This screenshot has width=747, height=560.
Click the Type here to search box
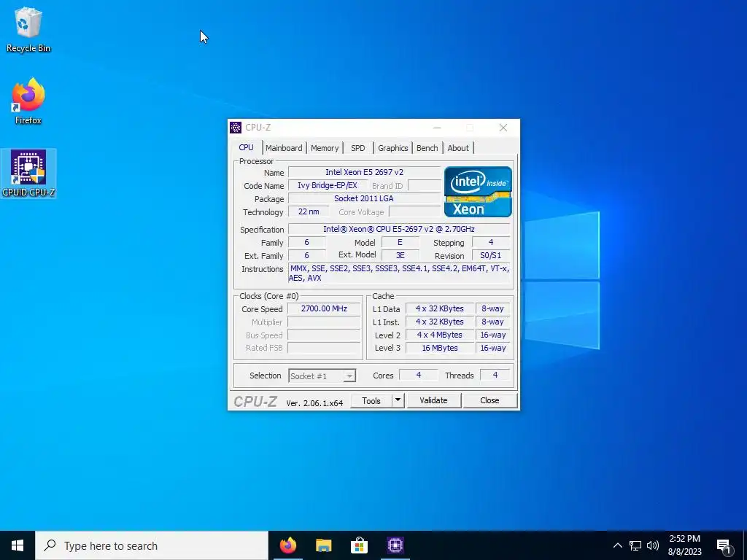click(x=152, y=545)
